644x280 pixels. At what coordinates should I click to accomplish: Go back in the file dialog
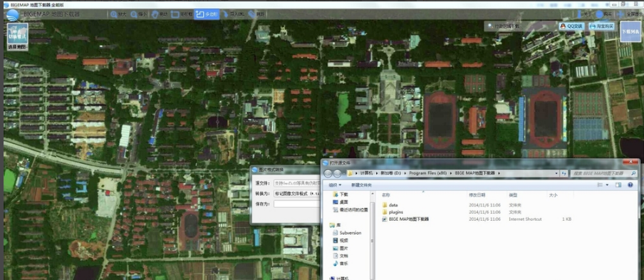[328, 173]
